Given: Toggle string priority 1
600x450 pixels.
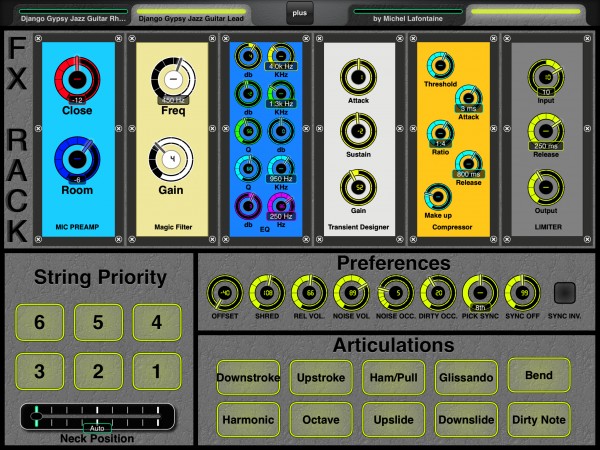Looking at the screenshot, I should [157, 371].
